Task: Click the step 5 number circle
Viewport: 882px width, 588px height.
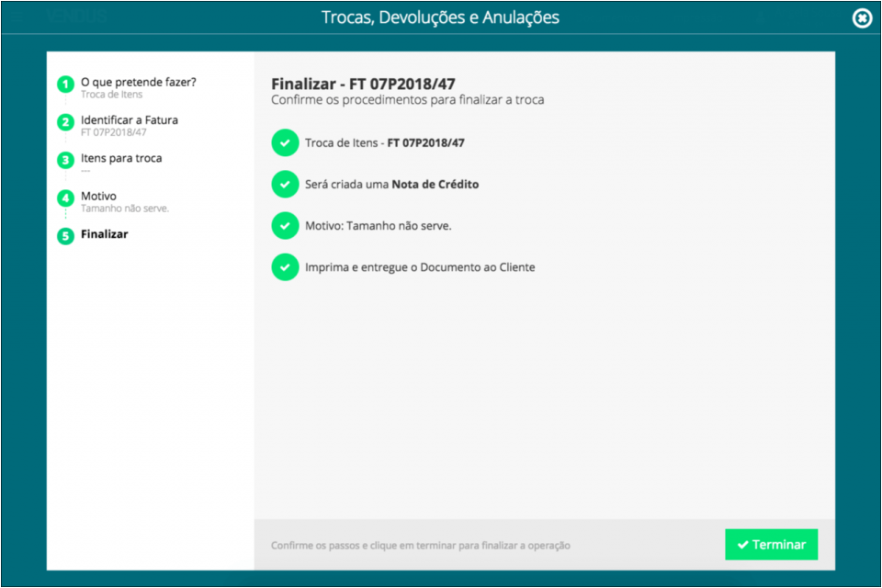Action: 65,236
